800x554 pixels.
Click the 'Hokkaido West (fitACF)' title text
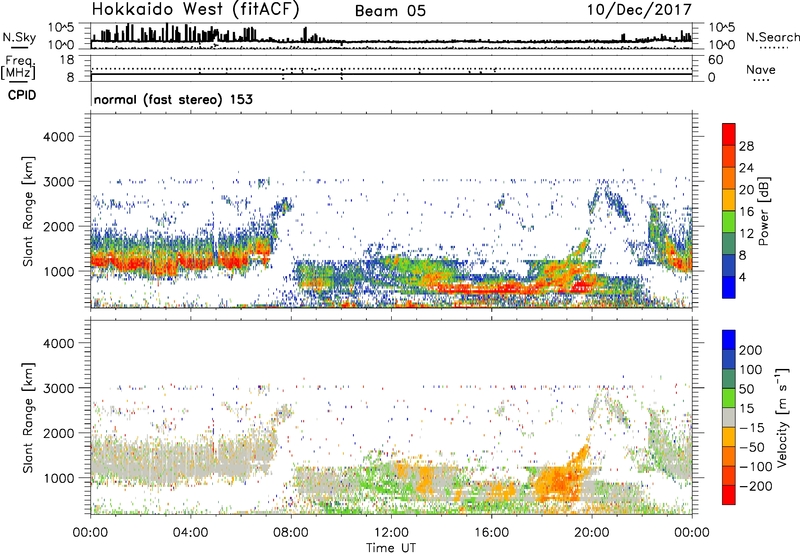[x=195, y=10]
